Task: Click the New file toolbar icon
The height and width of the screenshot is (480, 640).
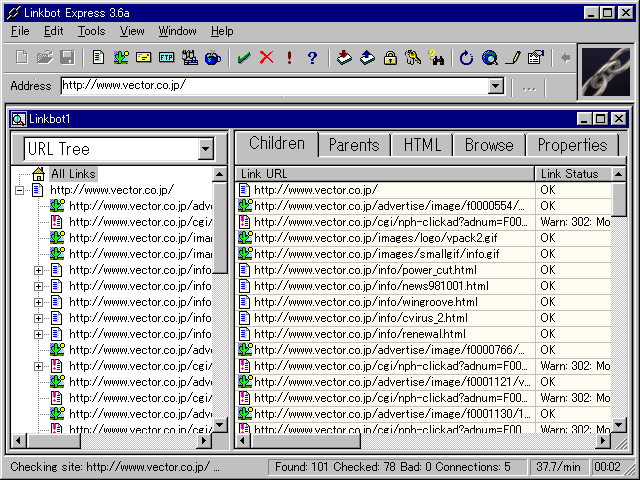Action: (22, 58)
